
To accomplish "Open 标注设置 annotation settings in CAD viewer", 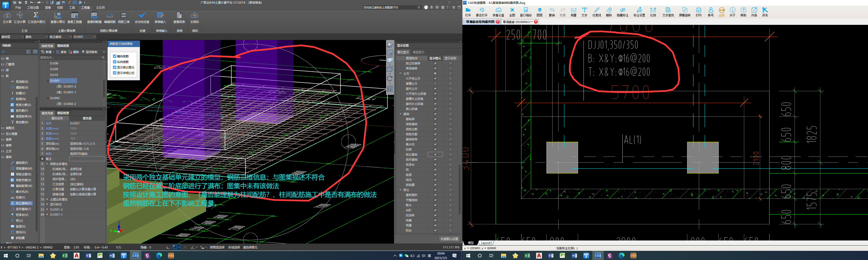I will pyautogui.click(x=639, y=12).
